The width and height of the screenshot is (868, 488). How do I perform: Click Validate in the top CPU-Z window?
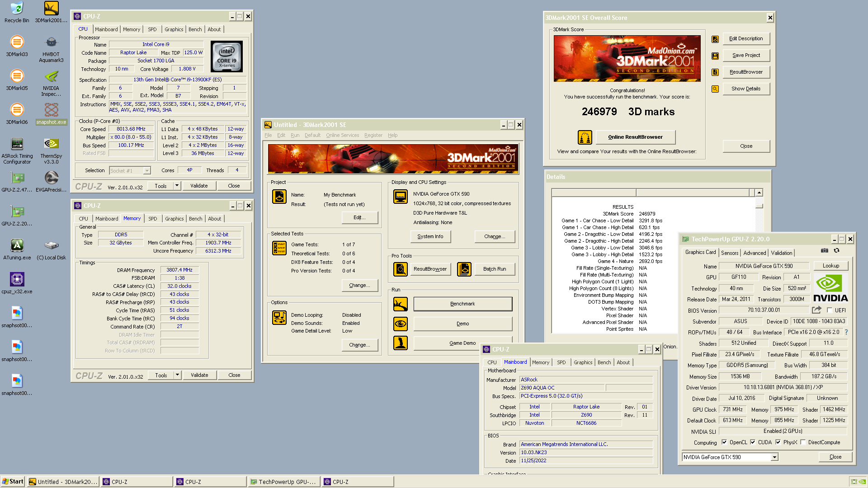pos(199,186)
